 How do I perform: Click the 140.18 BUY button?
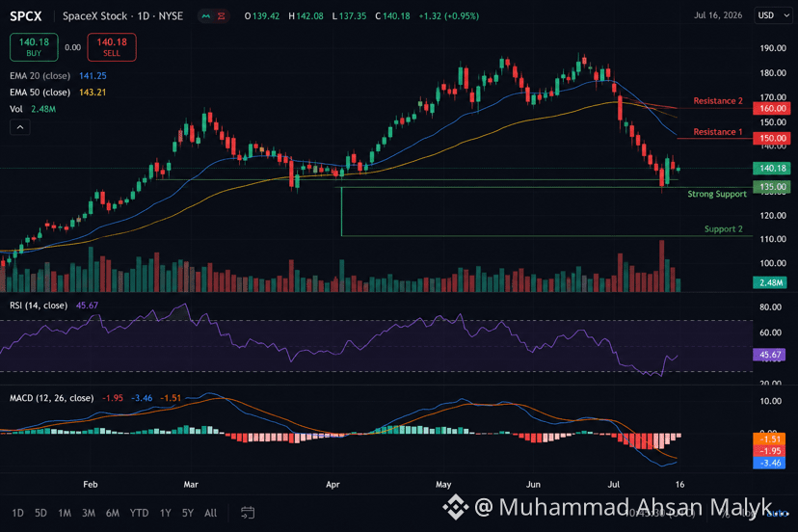tap(34, 47)
